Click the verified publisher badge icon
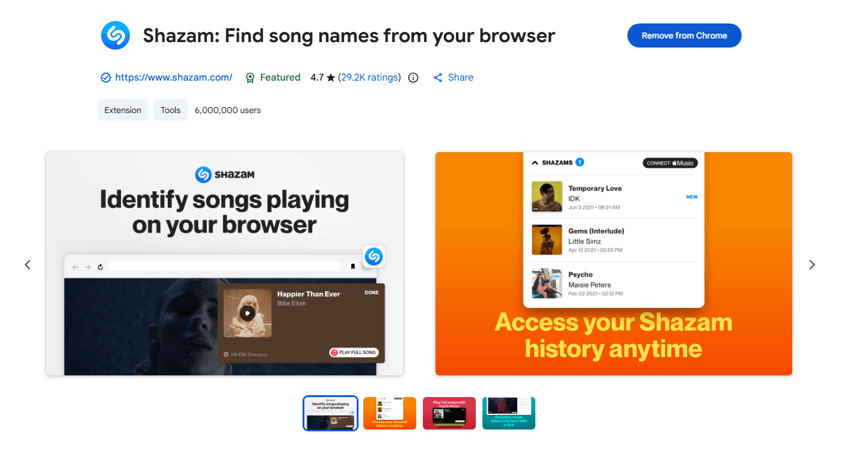 click(x=105, y=78)
